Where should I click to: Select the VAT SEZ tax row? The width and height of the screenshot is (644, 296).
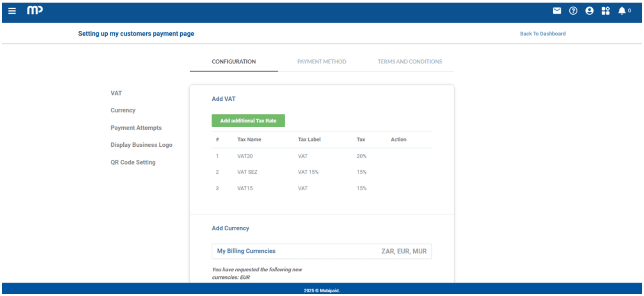pos(247,172)
